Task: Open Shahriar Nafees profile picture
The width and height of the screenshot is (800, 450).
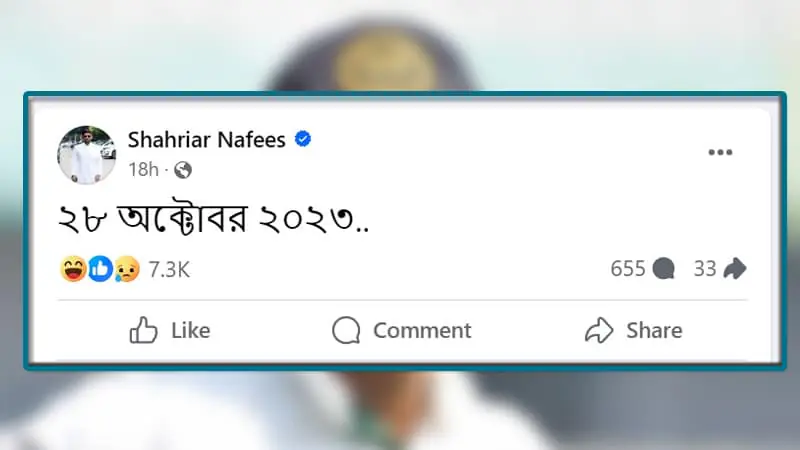Action: pyautogui.click(x=86, y=155)
